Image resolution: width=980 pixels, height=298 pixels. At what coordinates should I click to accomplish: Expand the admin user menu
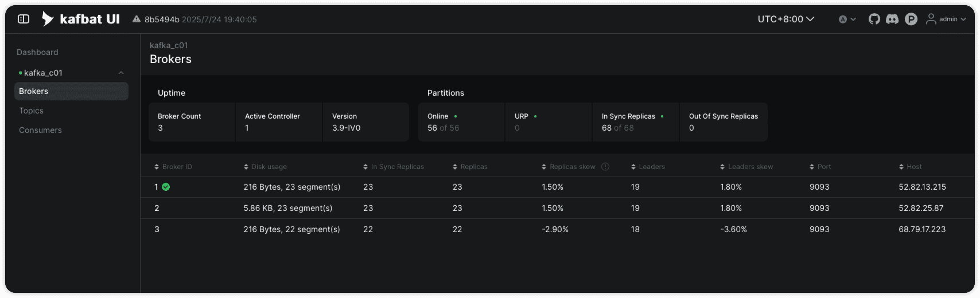pos(946,19)
